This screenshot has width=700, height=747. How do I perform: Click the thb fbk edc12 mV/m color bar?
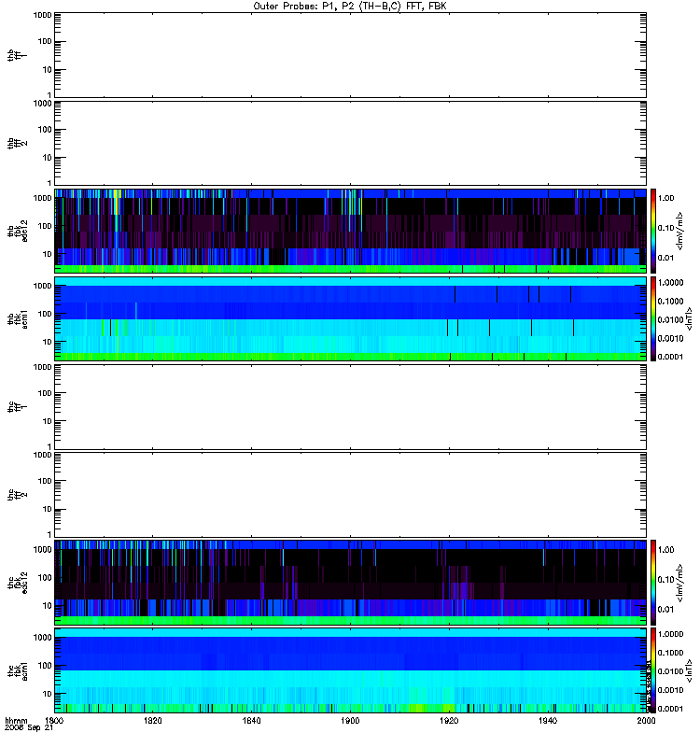[x=653, y=231]
